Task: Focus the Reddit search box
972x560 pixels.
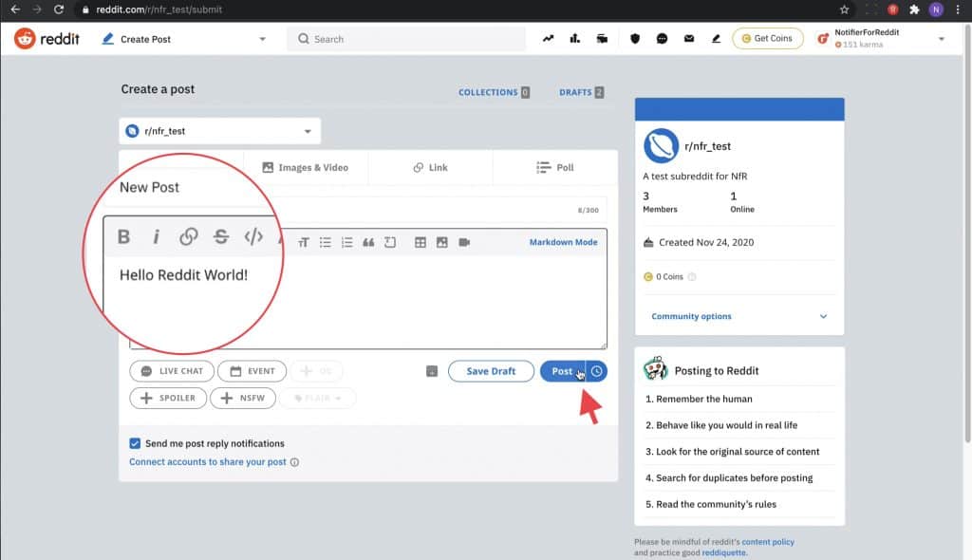Action: (x=406, y=39)
